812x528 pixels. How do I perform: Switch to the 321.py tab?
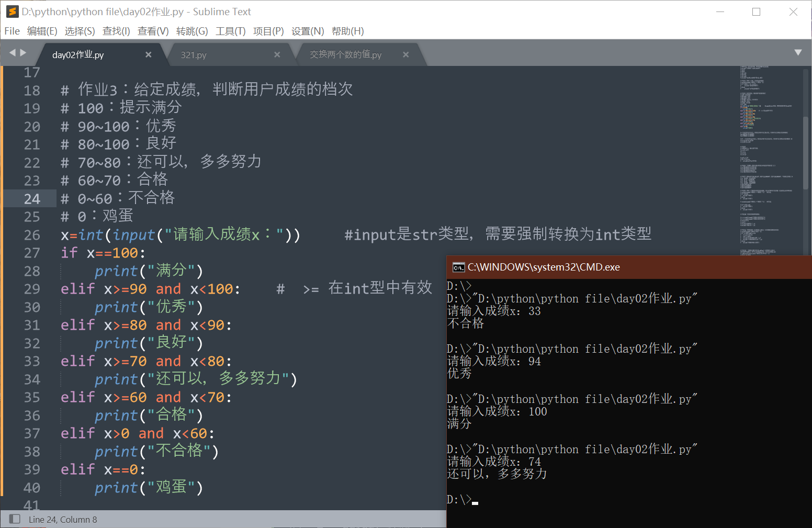[194, 54]
